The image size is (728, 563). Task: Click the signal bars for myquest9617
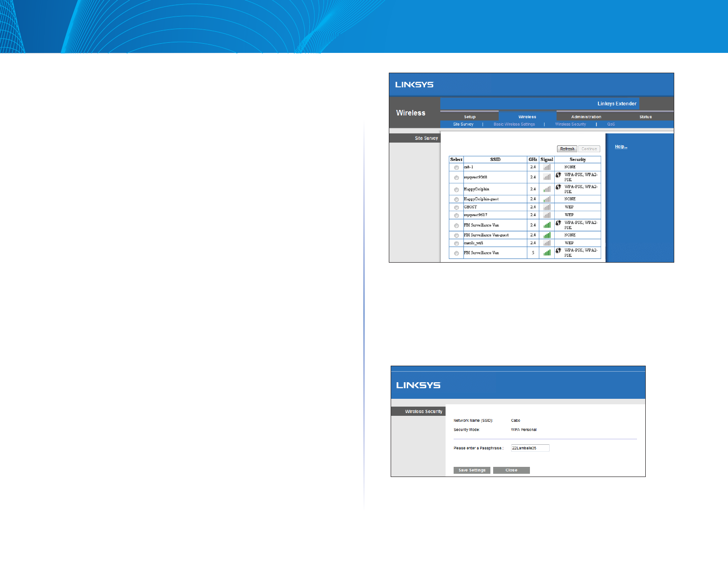[547, 215]
